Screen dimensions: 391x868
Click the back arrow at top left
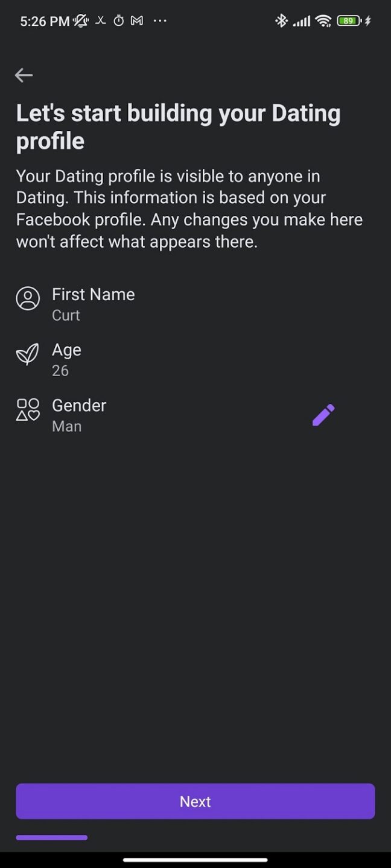tap(24, 75)
